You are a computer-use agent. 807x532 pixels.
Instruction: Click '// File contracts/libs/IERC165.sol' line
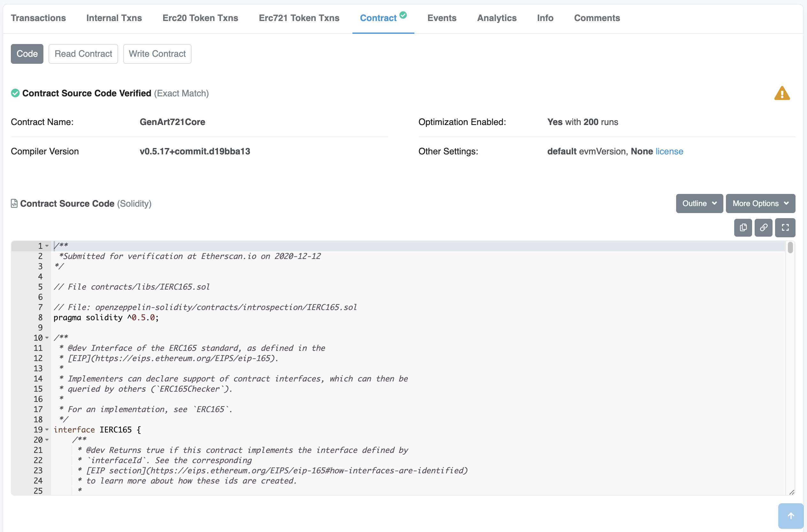tap(132, 287)
